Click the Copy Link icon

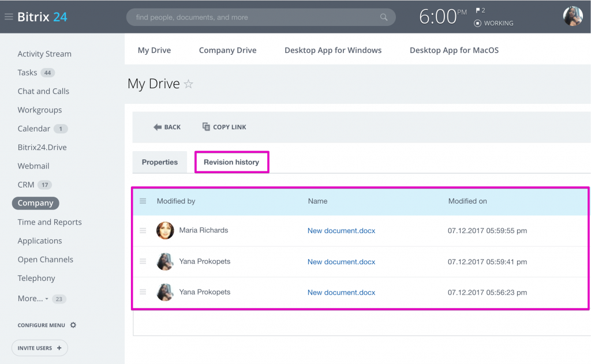point(206,126)
